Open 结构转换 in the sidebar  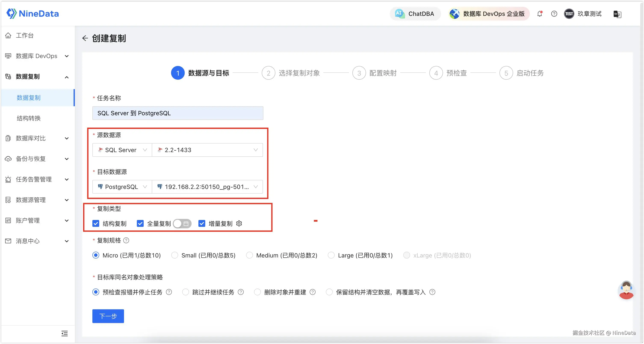coord(28,118)
